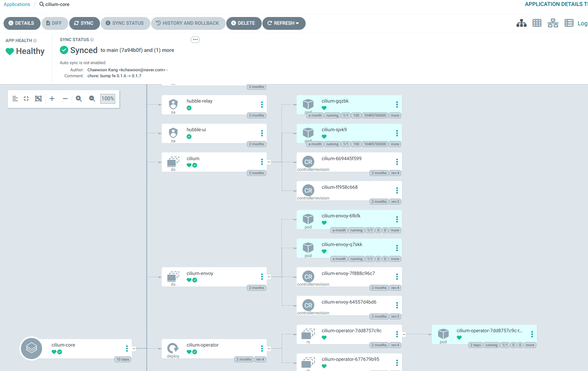Zoom in on the resource graph

click(x=79, y=98)
